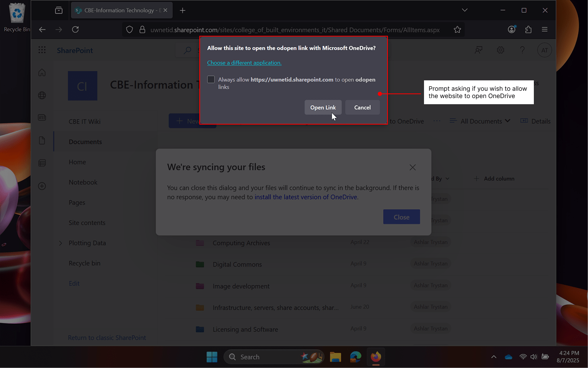Viewport: 588px width, 368px height.
Task: Click the Open Link button
Action: click(x=323, y=107)
